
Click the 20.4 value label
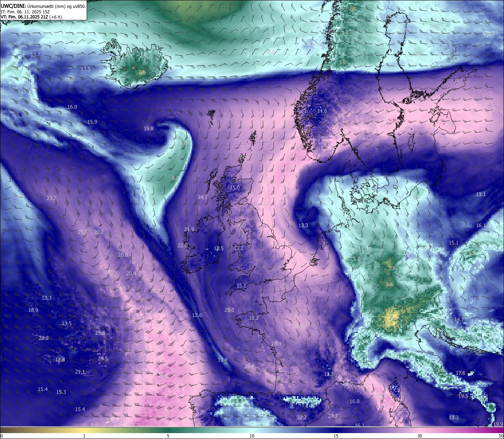(x=131, y=273)
